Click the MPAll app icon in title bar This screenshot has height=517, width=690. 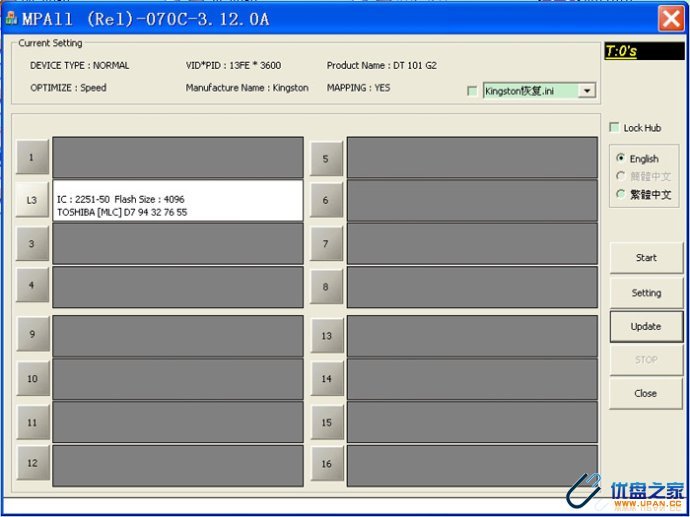11,18
